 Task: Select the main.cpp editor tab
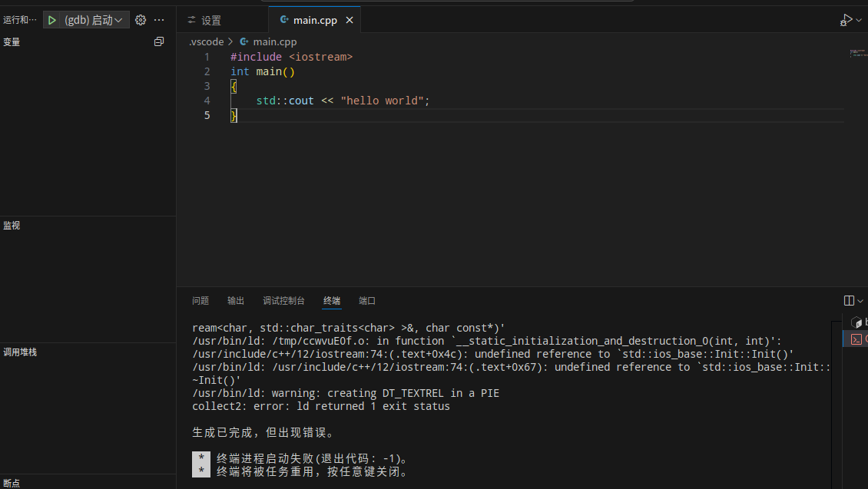pos(314,21)
